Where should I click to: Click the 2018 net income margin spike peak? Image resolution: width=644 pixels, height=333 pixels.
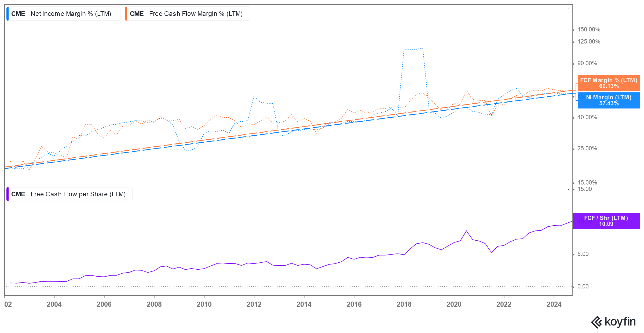tap(423, 48)
